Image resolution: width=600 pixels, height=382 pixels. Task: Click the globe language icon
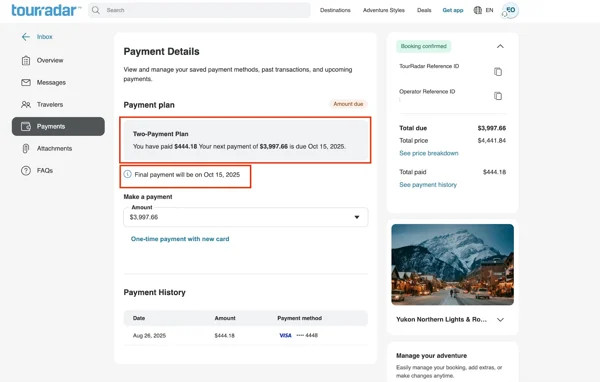click(x=478, y=10)
